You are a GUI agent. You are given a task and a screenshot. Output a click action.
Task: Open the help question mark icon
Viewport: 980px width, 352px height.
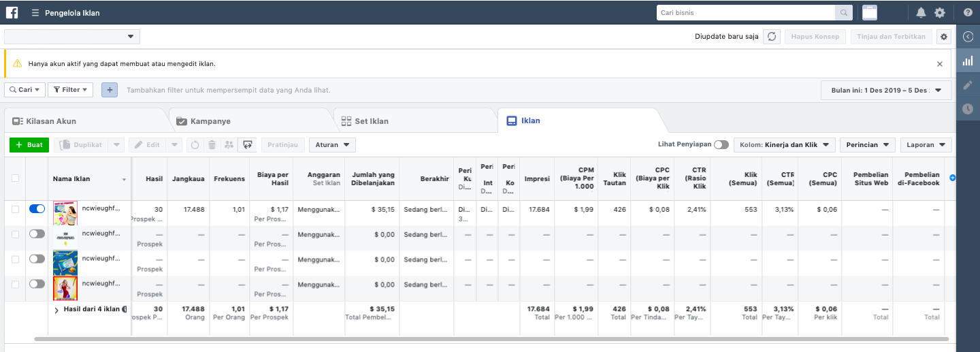click(967, 12)
